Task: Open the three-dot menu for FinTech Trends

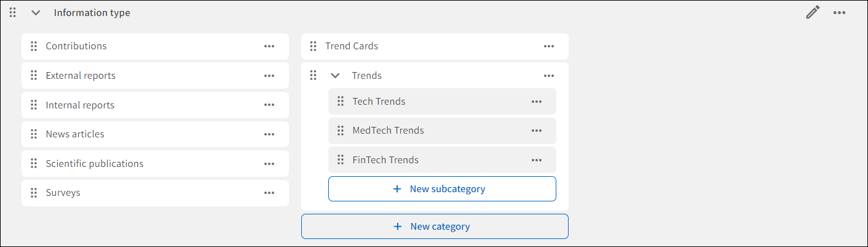Action: (537, 160)
